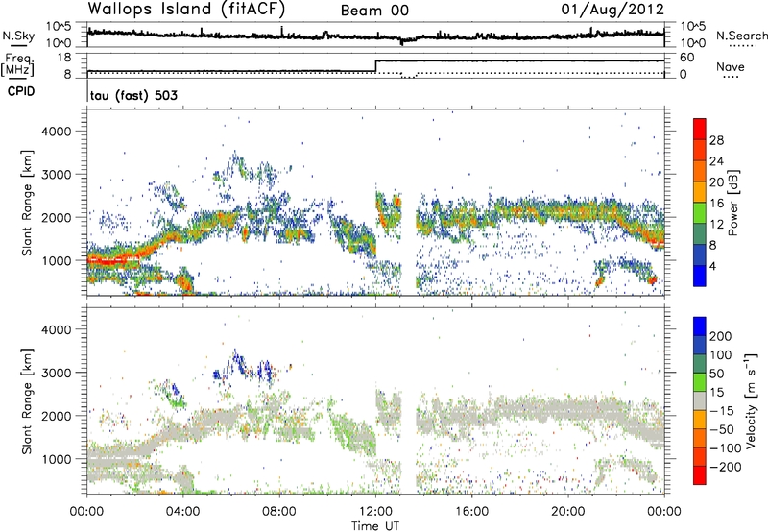
Task: Select the '16' value on the power scale
Action: click(716, 204)
